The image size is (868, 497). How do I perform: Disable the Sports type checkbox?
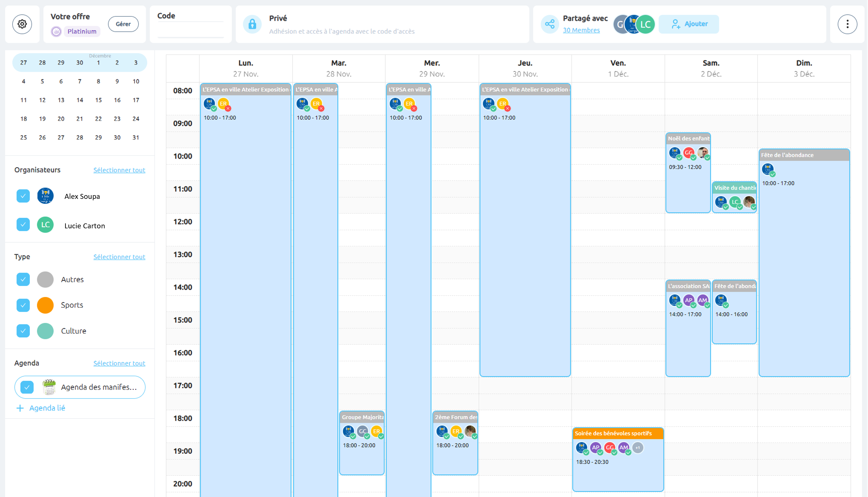23,305
